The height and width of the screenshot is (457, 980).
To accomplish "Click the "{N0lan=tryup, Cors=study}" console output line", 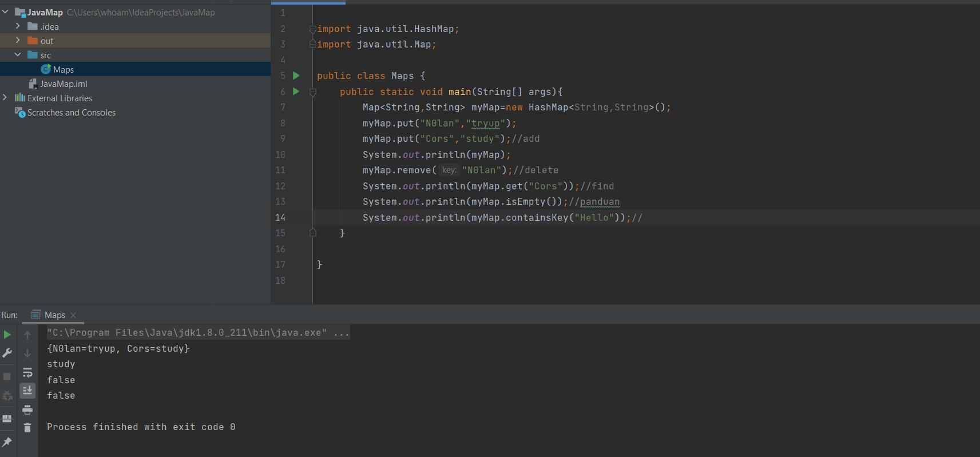I will tap(118, 348).
